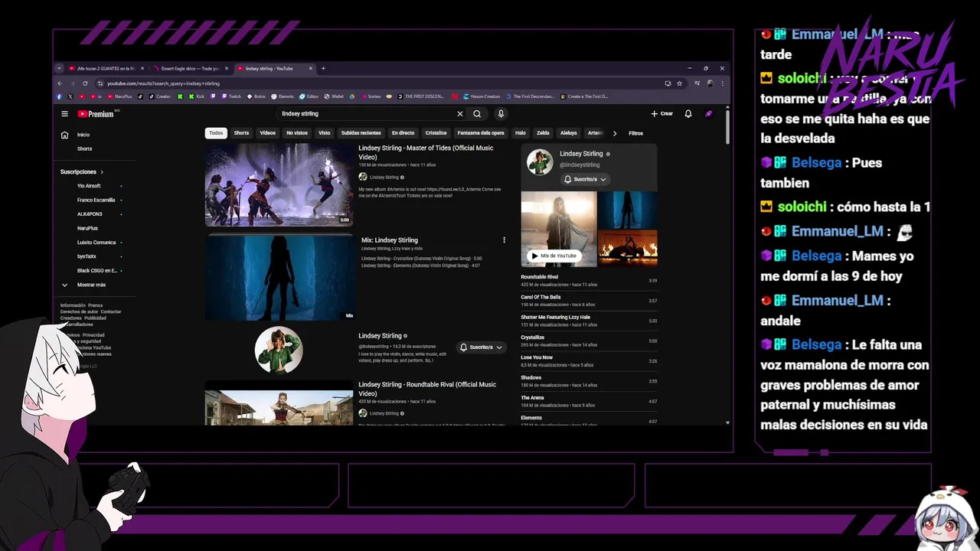Open Yio Airsoft subscription
This screenshot has height=551, width=980.
[89, 186]
